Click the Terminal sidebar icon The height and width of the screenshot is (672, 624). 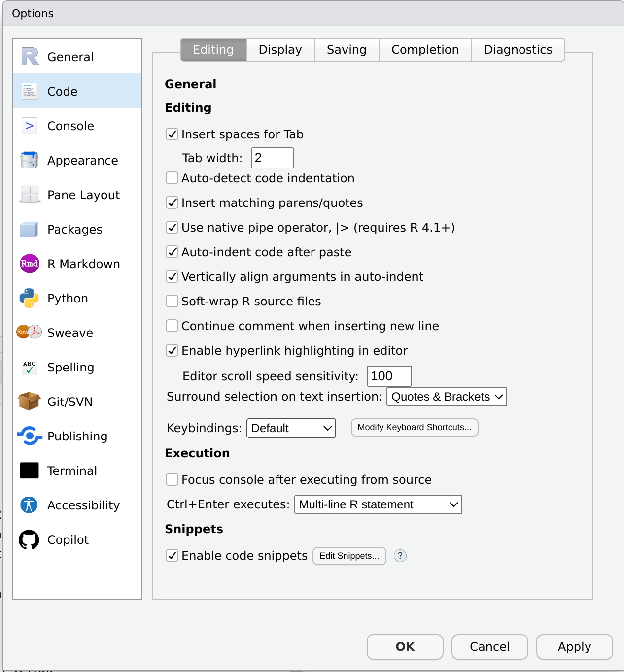[x=29, y=470]
